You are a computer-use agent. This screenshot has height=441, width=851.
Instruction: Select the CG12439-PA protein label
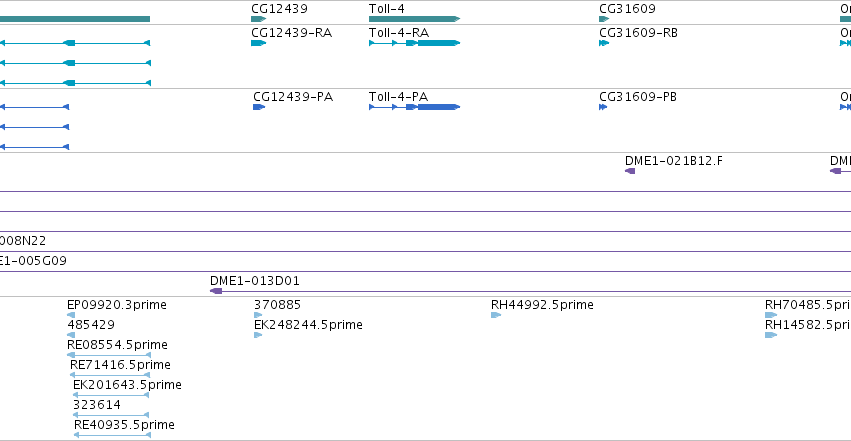[293, 97]
